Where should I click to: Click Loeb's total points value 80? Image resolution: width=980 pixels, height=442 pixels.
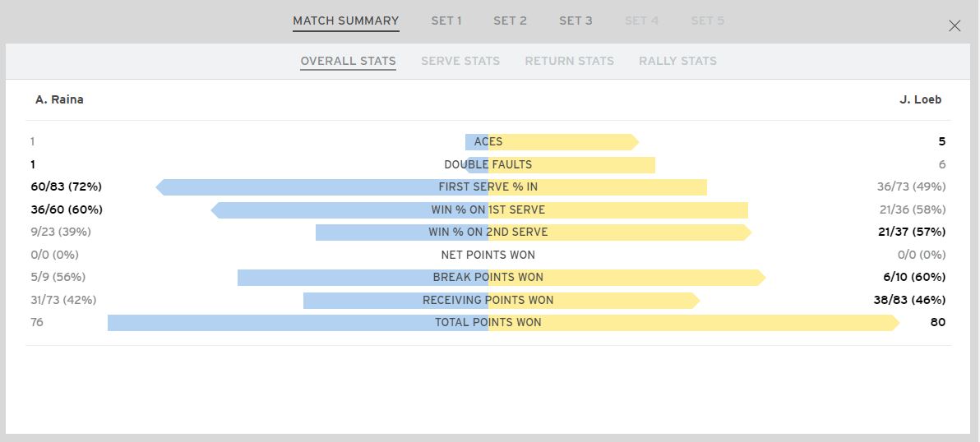click(x=937, y=322)
